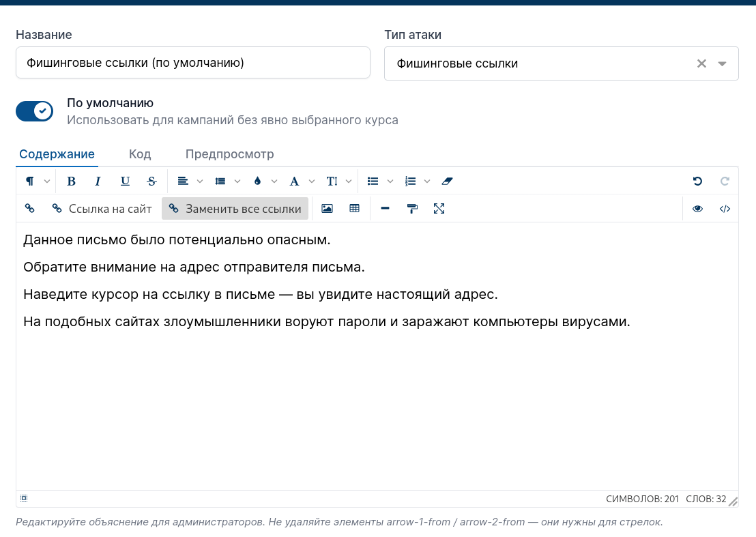Click the text alignment icon

click(x=183, y=182)
